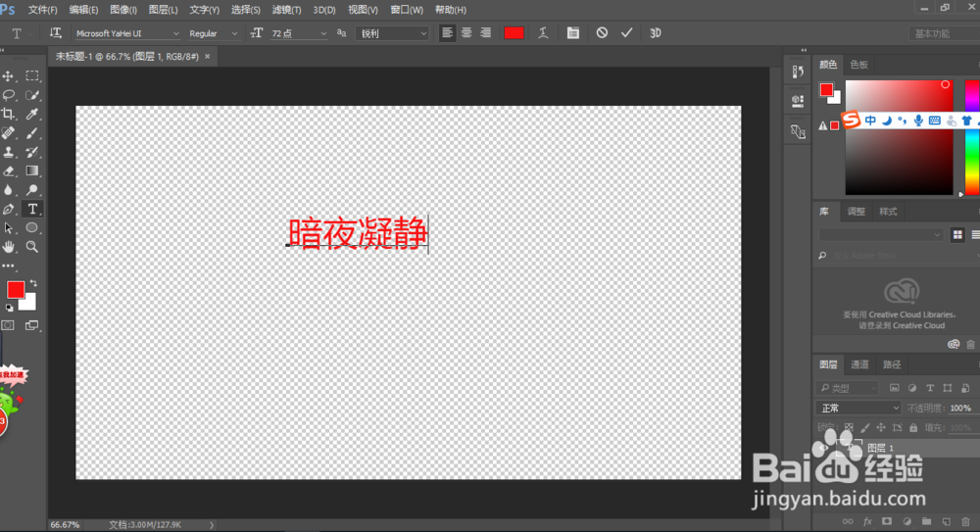This screenshot has width=980, height=532.
Task: Switch to the 色板 tab
Action: [858, 65]
